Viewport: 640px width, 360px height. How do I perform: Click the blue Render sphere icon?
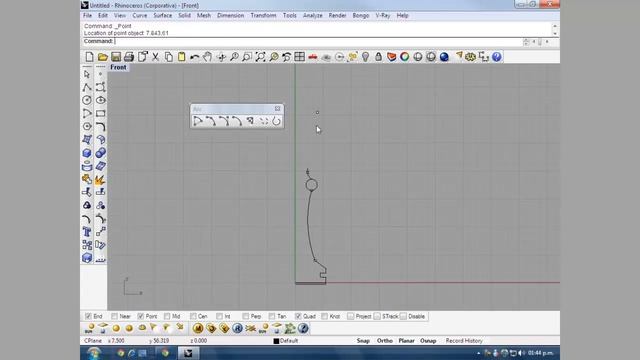point(444,57)
